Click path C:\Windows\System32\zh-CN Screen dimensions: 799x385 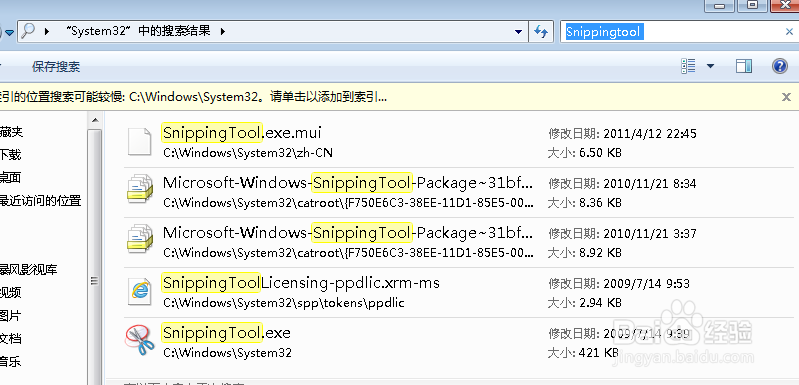(x=248, y=153)
